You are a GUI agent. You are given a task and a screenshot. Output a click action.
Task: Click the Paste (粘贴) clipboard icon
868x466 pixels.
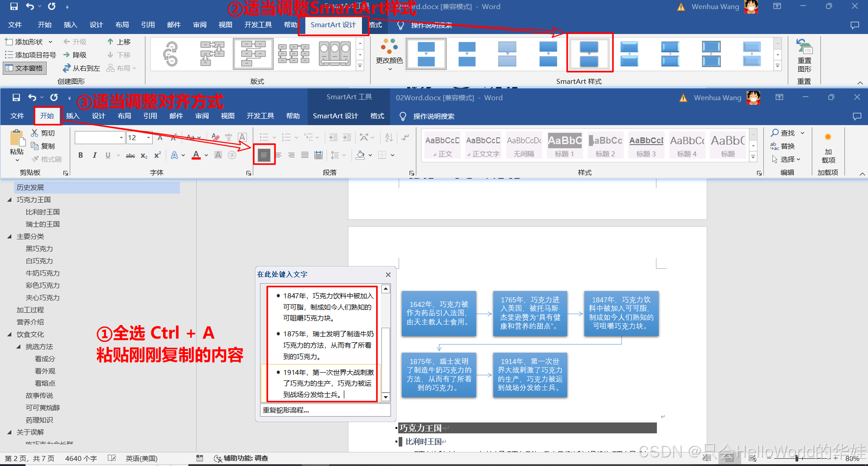[17, 138]
